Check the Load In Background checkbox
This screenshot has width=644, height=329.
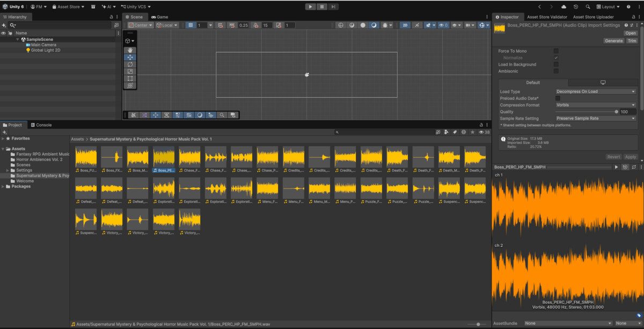(x=556, y=64)
